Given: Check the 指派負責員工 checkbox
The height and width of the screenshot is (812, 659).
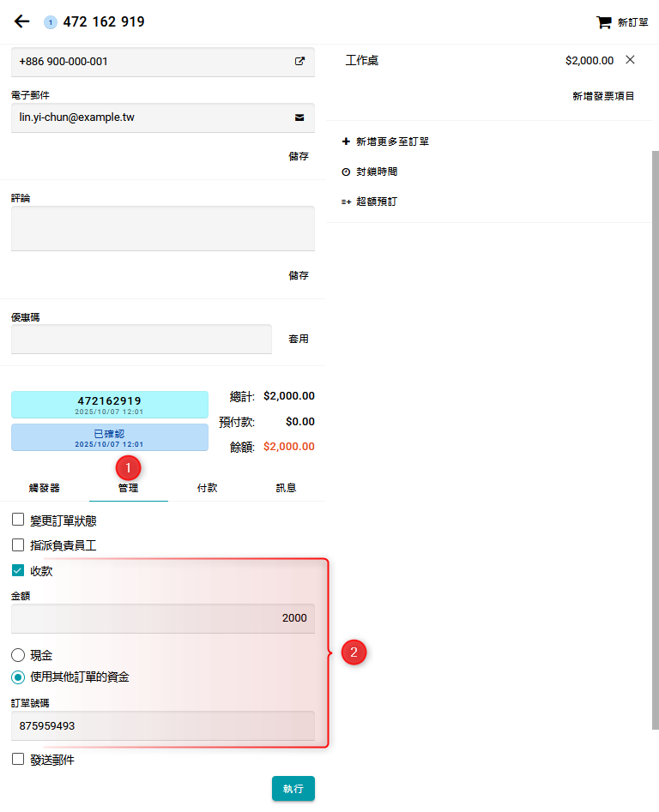Looking at the screenshot, I should [x=18, y=544].
